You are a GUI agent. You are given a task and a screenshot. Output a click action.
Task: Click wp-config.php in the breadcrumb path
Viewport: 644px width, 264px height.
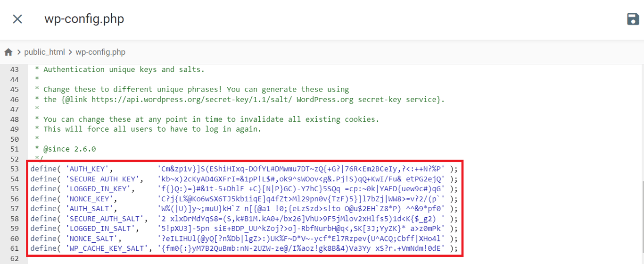point(100,52)
